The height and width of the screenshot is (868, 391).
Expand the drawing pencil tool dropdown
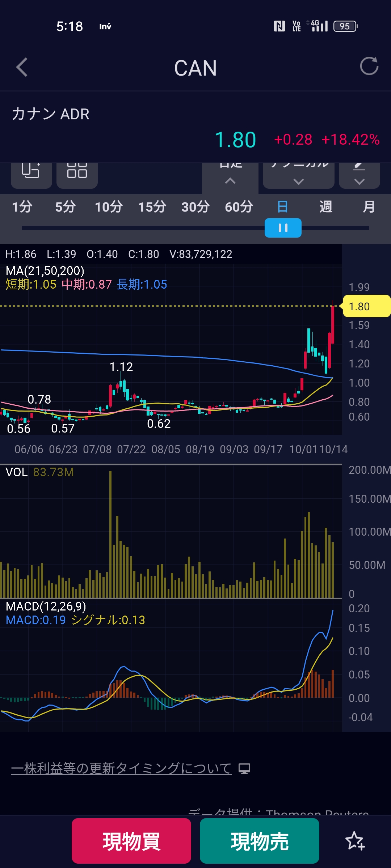359,175
